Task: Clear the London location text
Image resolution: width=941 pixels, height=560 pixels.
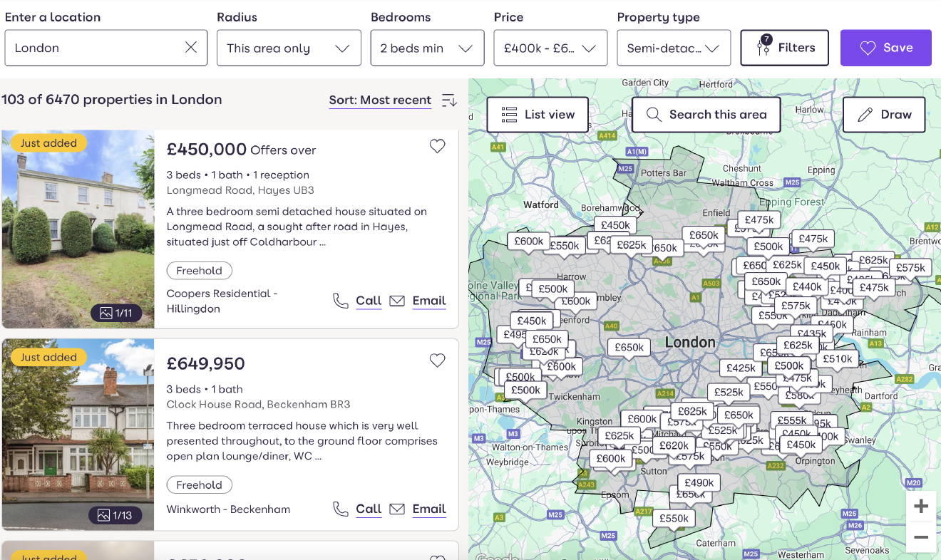Action: click(x=191, y=48)
